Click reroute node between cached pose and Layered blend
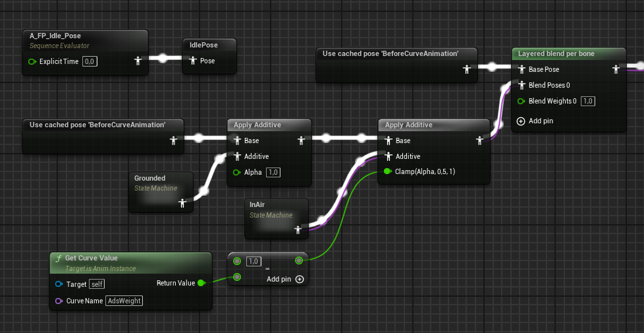The height and width of the screenshot is (333, 644). tap(492, 67)
